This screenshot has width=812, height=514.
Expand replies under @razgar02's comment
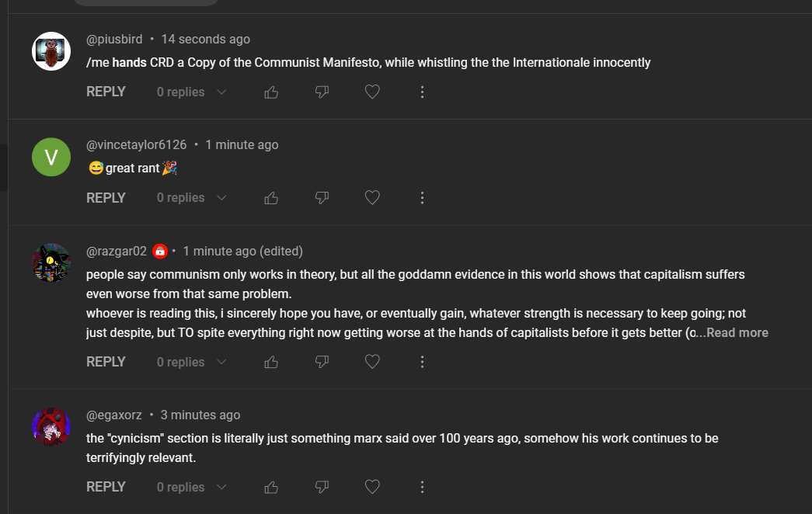(191, 362)
